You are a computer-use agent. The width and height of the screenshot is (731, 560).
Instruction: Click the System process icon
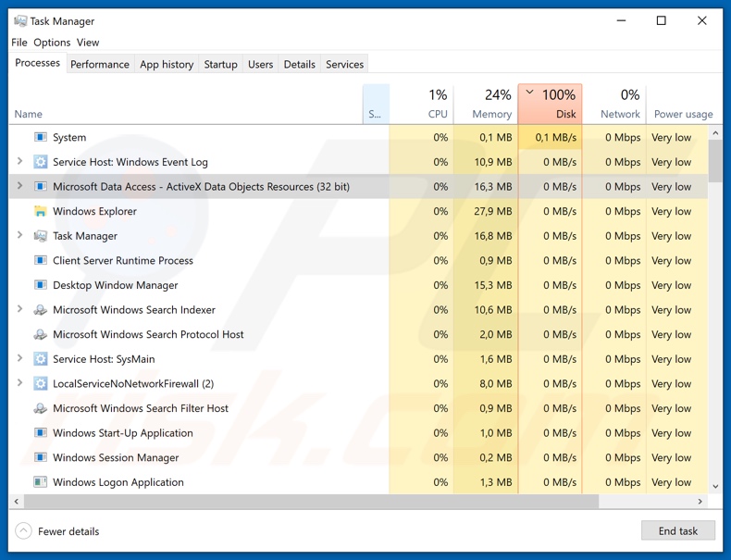click(x=41, y=137)
